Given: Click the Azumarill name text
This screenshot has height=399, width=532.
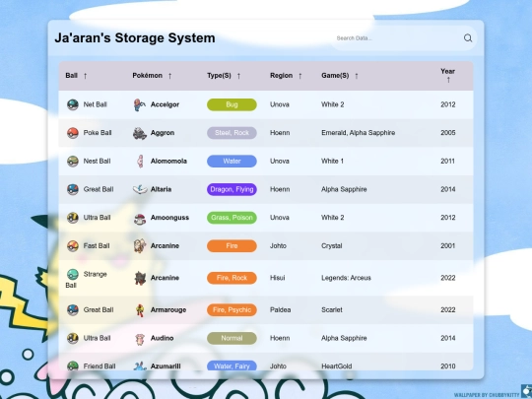Looking at the screenshot, I should point(166,366).
